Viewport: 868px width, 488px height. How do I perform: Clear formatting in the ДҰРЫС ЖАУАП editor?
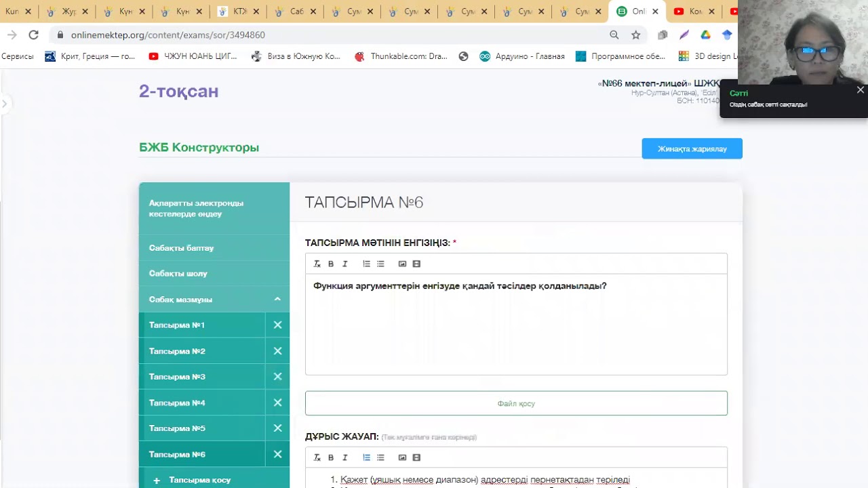point(317,457)
